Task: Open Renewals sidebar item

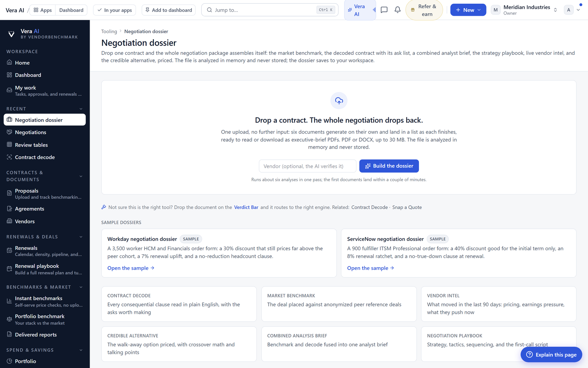Action: click(45, 251)
